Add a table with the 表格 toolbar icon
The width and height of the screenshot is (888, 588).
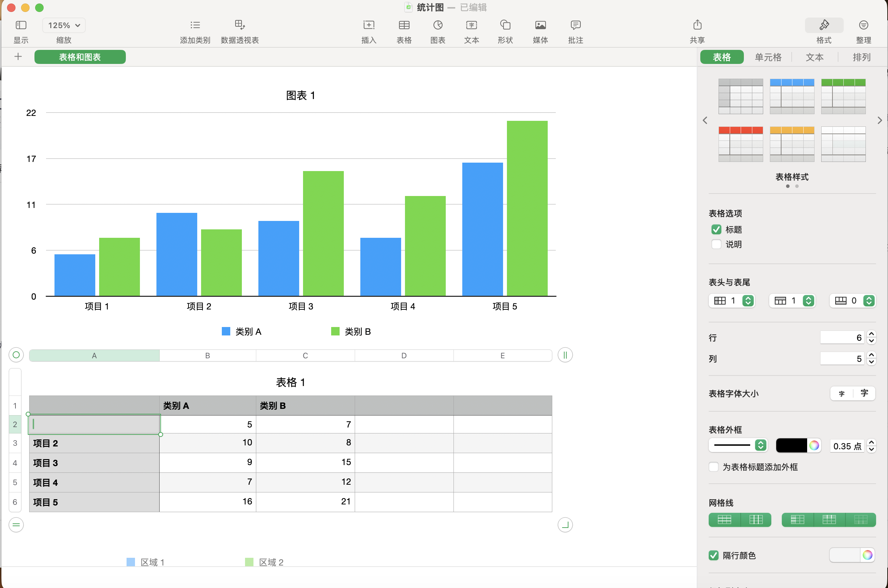point(404,25)
